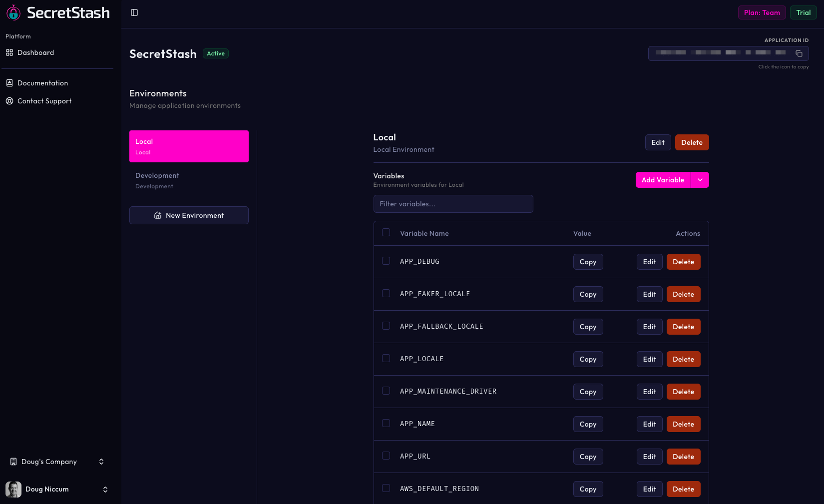The width and height of the screenshot is (824, 504).
Task: Open the Doug Niccum user menu
Action: click(x=57, y=490)
